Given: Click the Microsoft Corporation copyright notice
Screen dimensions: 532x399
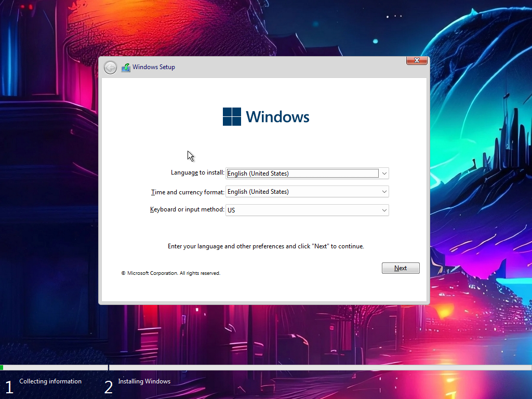Looking at the screenshot, I should 170,273.
